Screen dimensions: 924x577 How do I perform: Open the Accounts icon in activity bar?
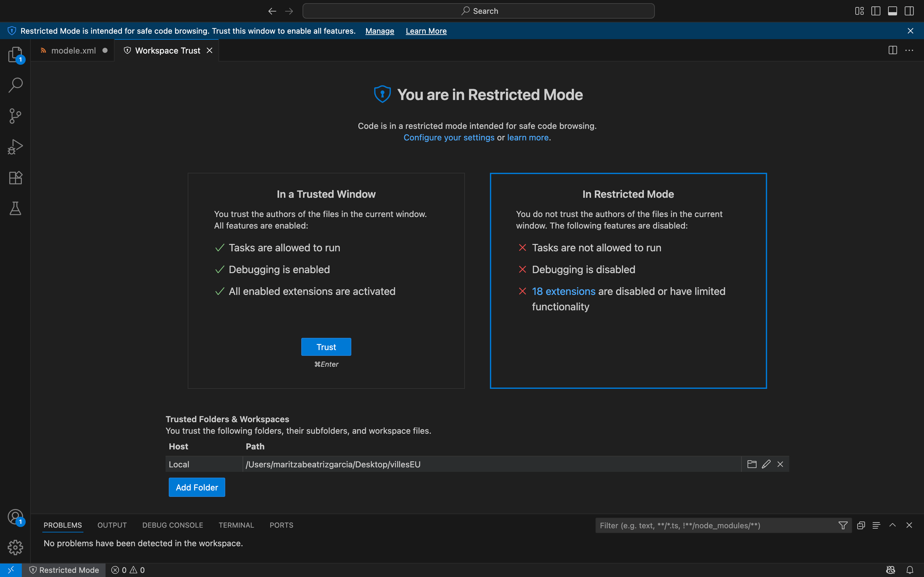(15, 517)
